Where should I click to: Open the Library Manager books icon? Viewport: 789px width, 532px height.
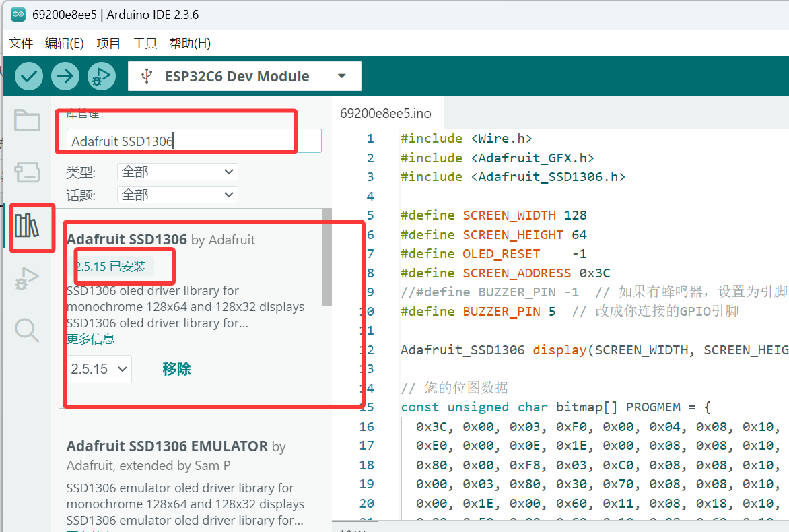point(27,226)
